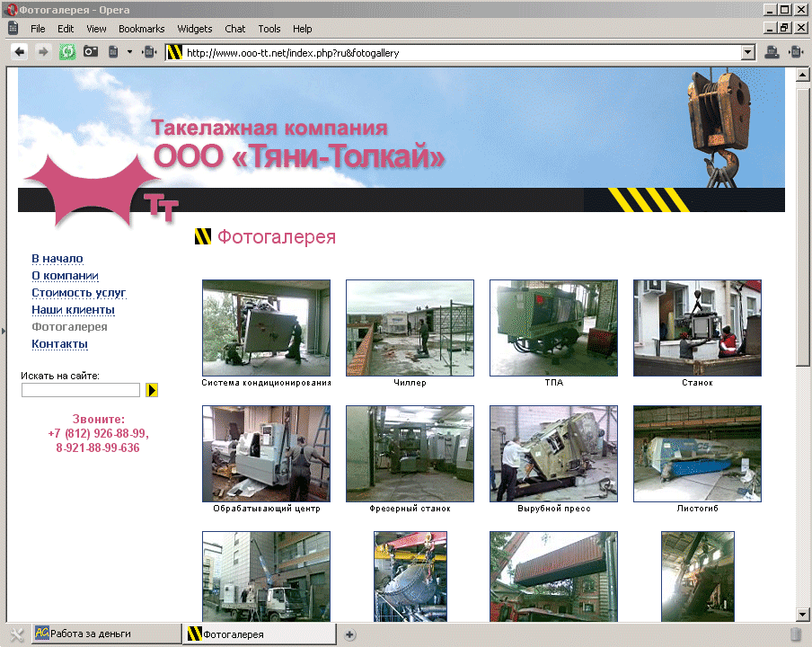Viewport: 812px width, 647px height.
Task: Open the closed tabs trash icon
Action: click(x=796, y=634)
